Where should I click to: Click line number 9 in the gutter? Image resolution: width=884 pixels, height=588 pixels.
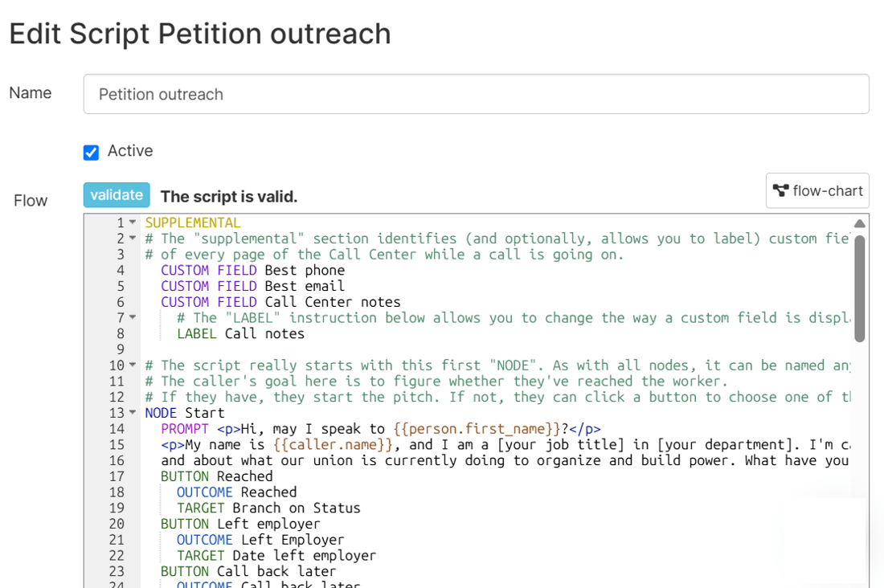pyautogui.click(x=120, y=349)
